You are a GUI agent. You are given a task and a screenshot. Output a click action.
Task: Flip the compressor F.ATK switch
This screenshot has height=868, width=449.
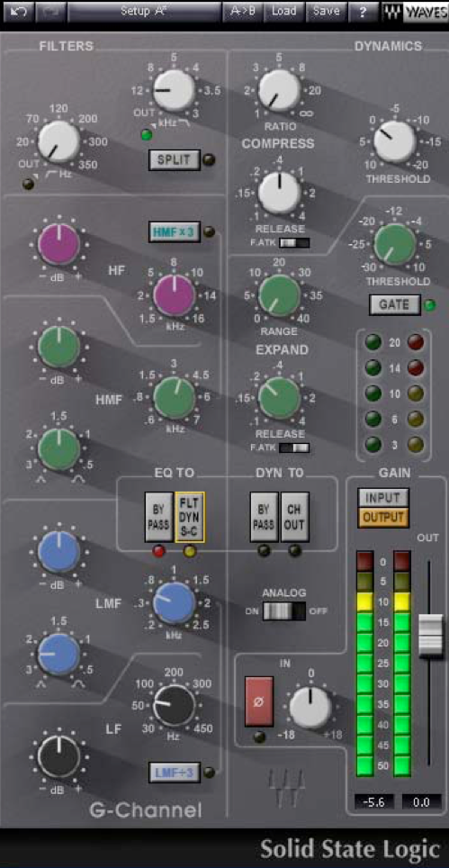click(294, 242)
